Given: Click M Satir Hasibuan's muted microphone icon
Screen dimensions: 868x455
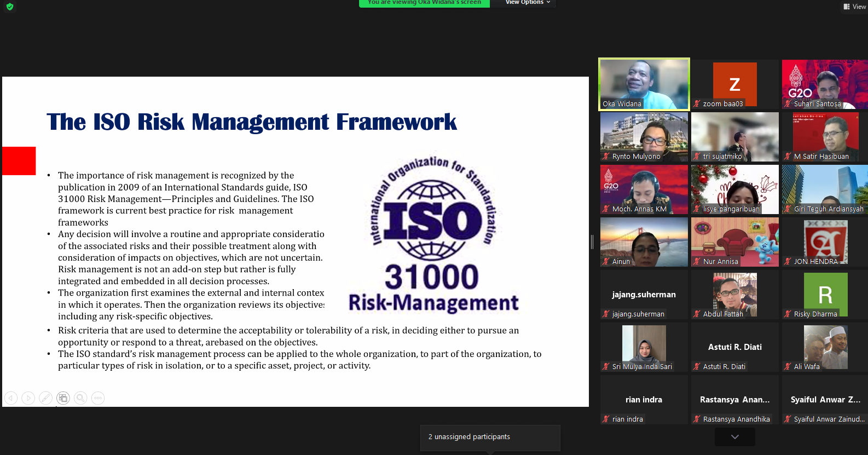Looking at the screenshot, I should pyautogui.click(x=788, y=156).
